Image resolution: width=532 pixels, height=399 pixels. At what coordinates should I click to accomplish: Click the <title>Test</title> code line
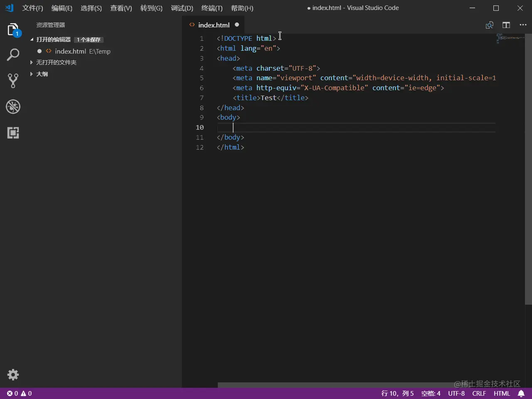271,98
